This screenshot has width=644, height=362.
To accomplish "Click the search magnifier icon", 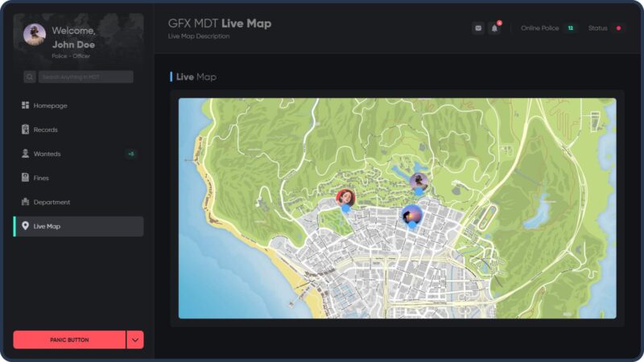I will pyautogui.click(x=30, y=76).
